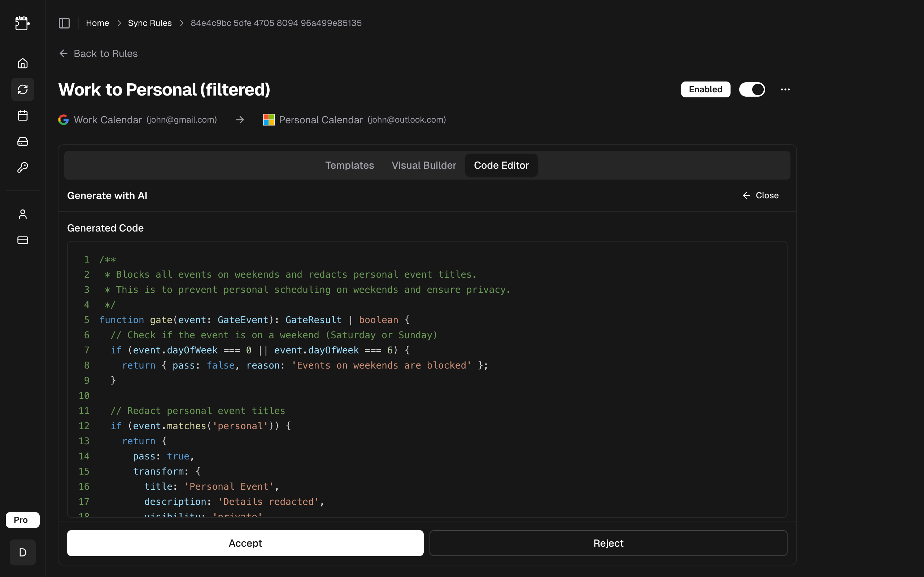Screen dimensions: 924x577
Task: Click the app logo at top left
Action: coord(22,23)
